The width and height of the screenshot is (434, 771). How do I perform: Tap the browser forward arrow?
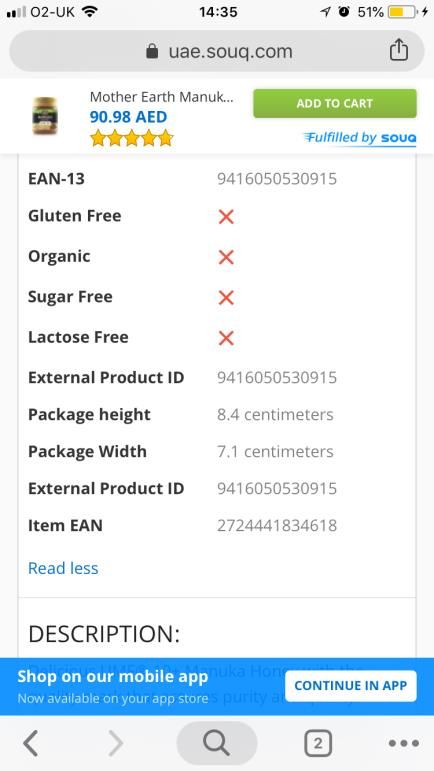pyautogui.click(x=115, y=743)
